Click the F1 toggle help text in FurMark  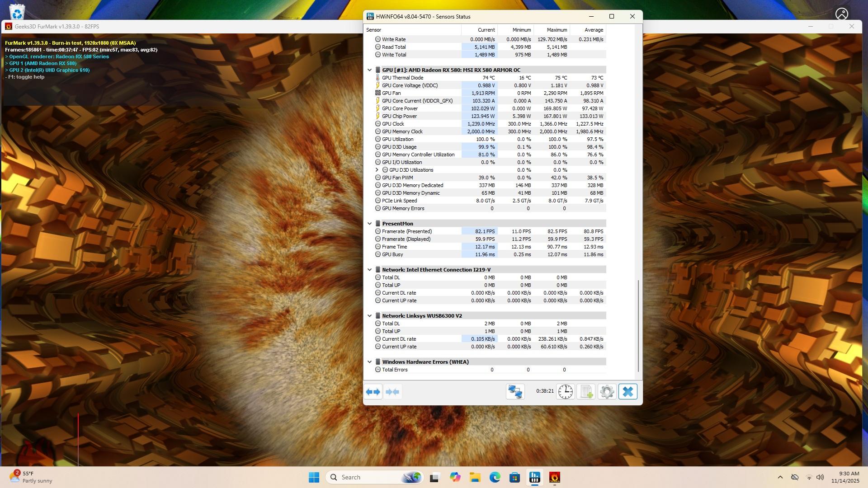25,77
